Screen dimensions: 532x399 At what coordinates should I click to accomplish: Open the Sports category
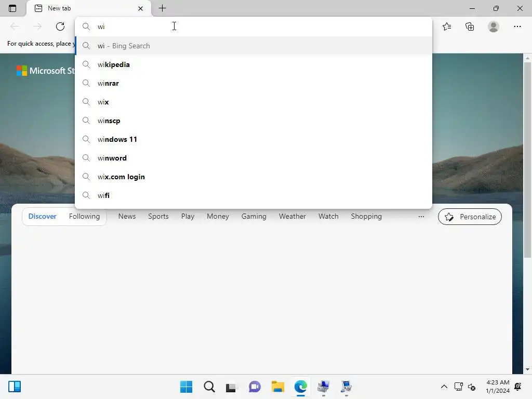click(158, 217)
